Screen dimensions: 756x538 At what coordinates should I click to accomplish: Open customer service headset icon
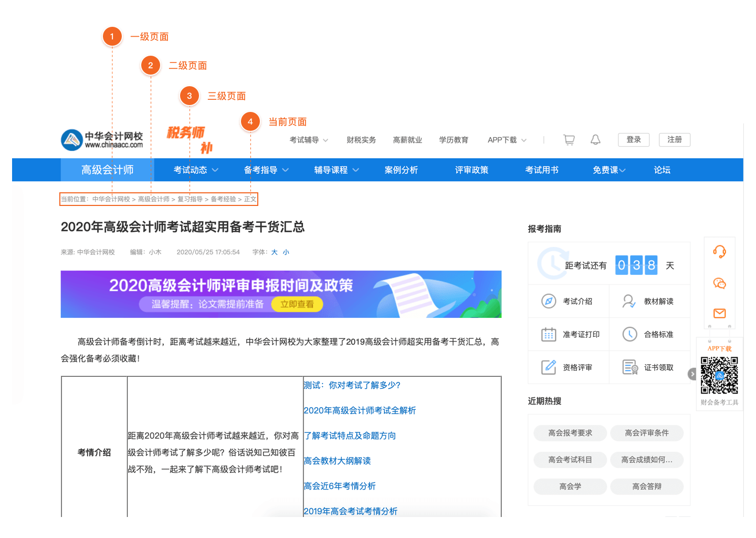719,252
